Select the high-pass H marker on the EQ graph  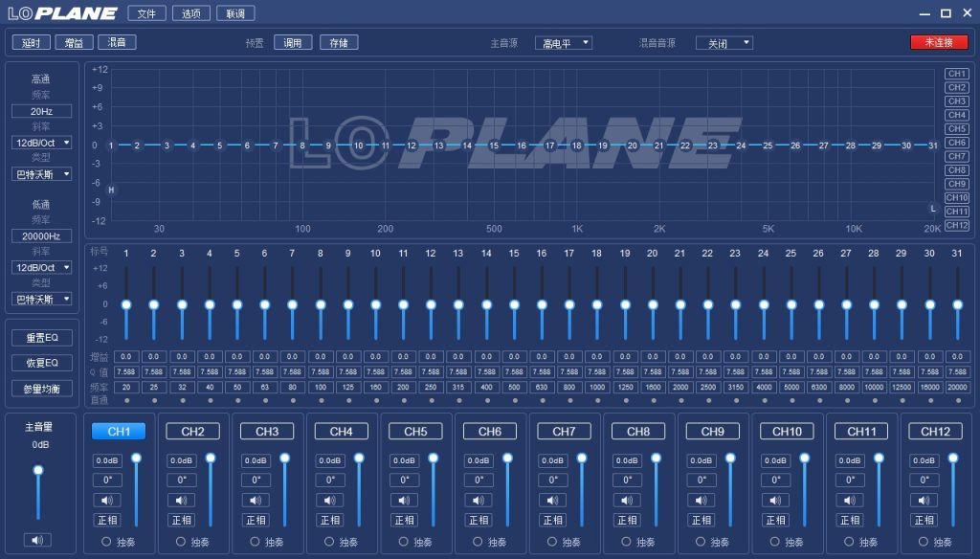(x=111, y=190)
